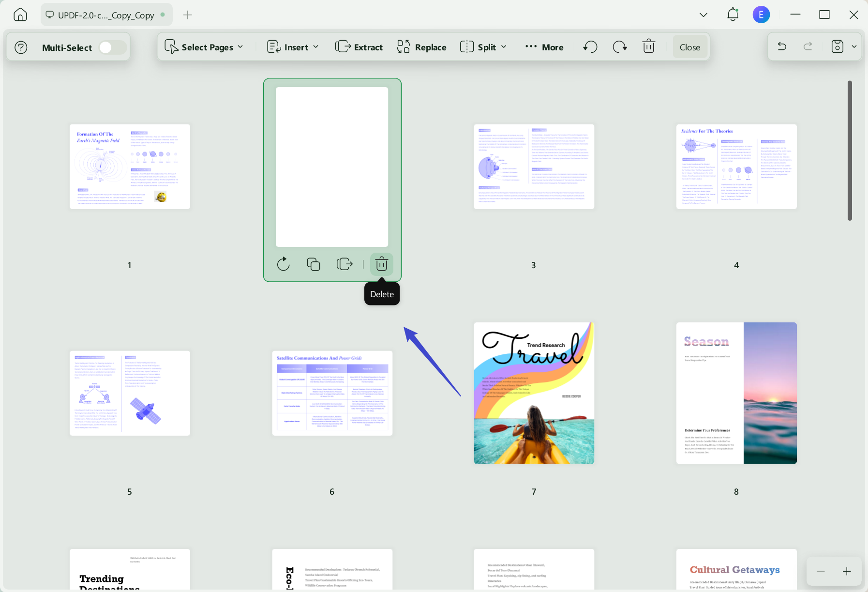
Task: Click the vertical scrollbar thumb
Action: tap(850, 151)
